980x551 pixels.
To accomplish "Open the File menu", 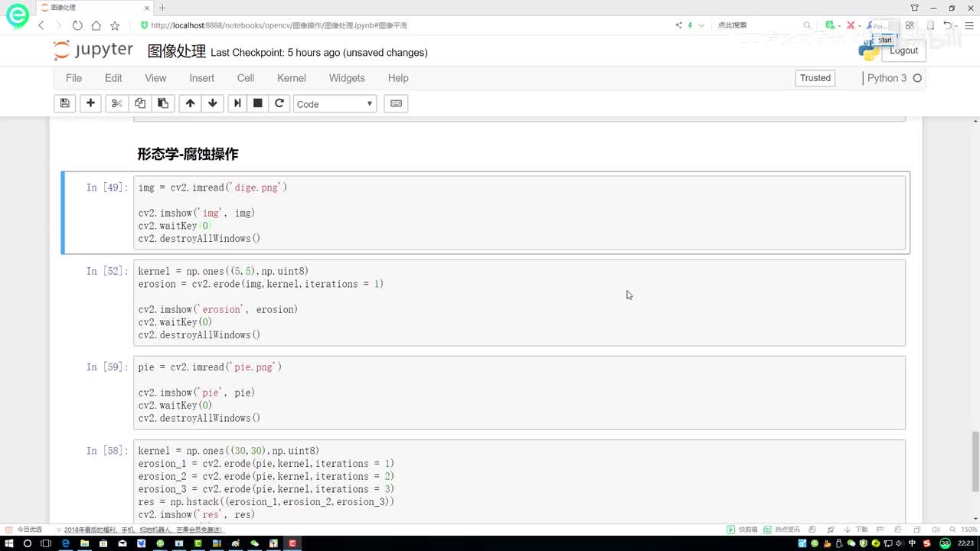I will (73, 78).
